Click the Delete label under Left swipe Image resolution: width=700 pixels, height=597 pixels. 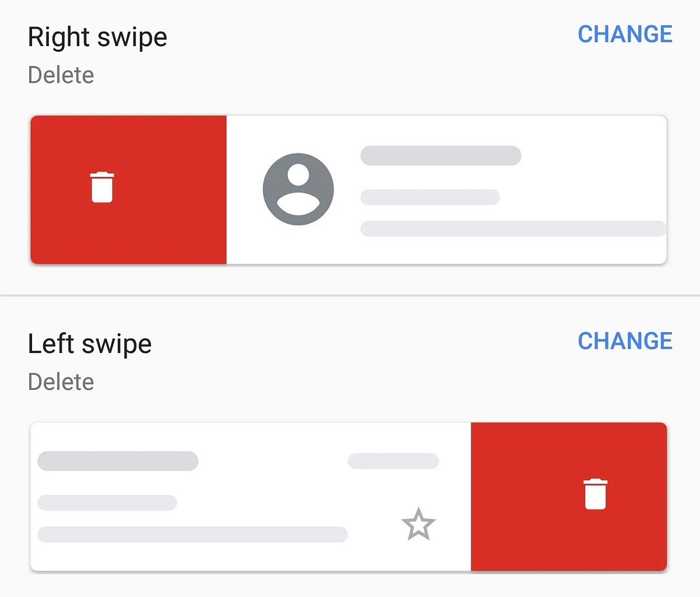[x=61, y=382]
